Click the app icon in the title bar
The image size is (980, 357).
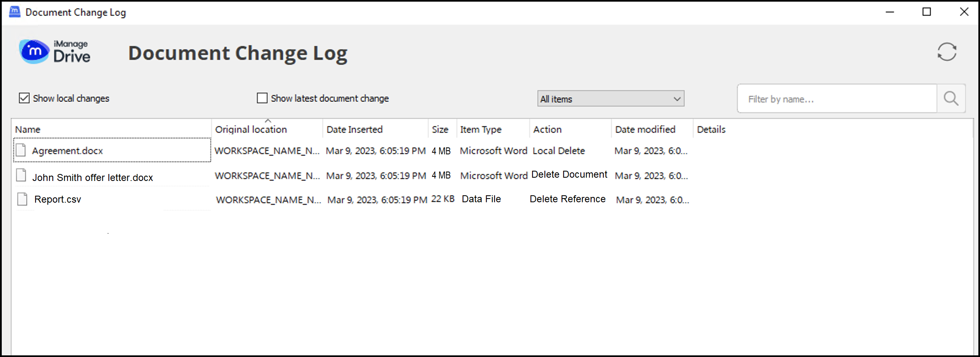click(x=15, y=12)
